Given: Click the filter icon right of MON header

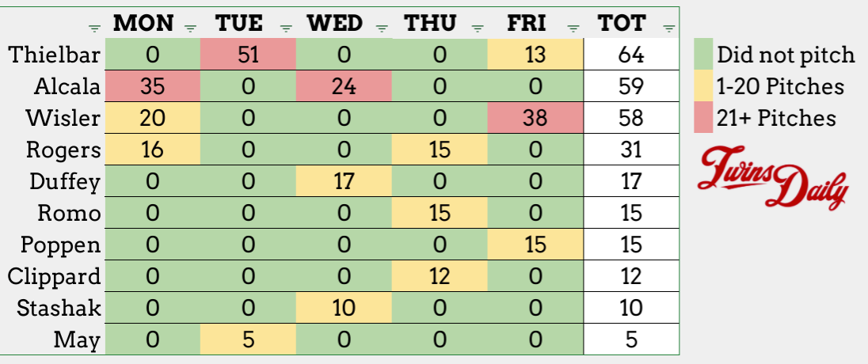Looking at the screenshot, I should (190, 28).
